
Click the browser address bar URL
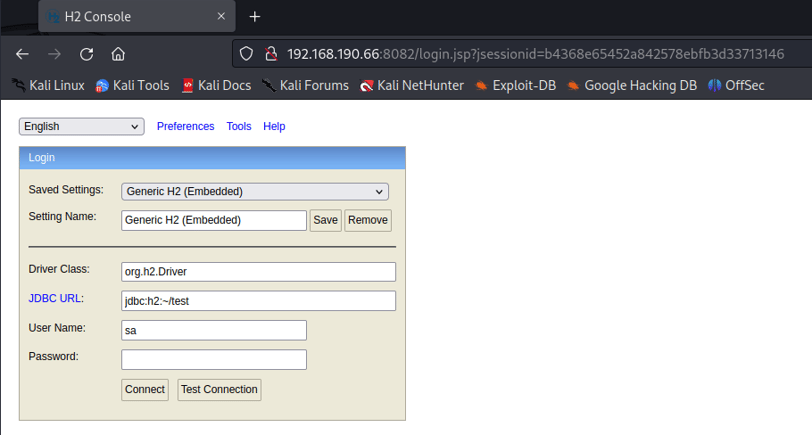[x=535, y=54]
